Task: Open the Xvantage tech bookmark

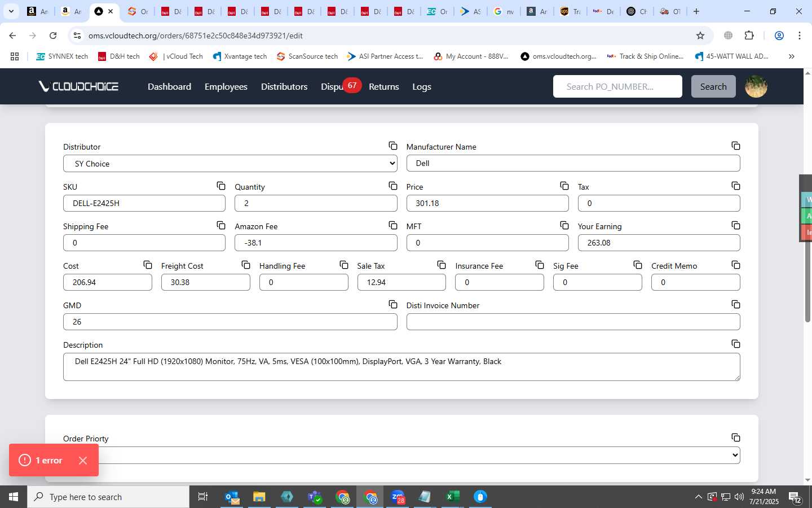Action: 240,56
